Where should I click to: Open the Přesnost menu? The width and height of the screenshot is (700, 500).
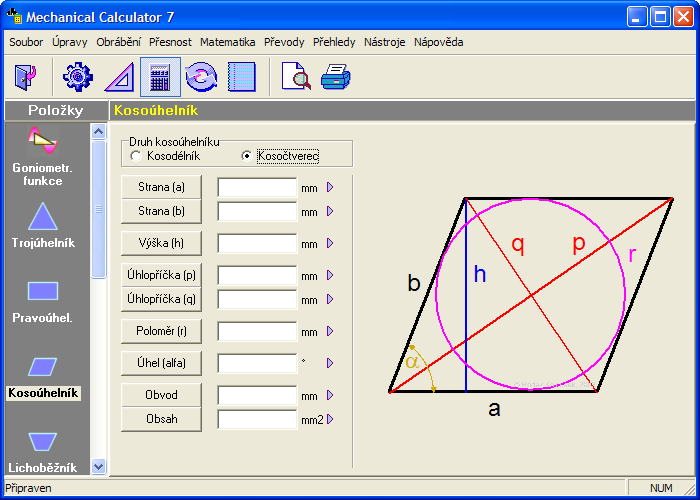[x=170, y=42]
